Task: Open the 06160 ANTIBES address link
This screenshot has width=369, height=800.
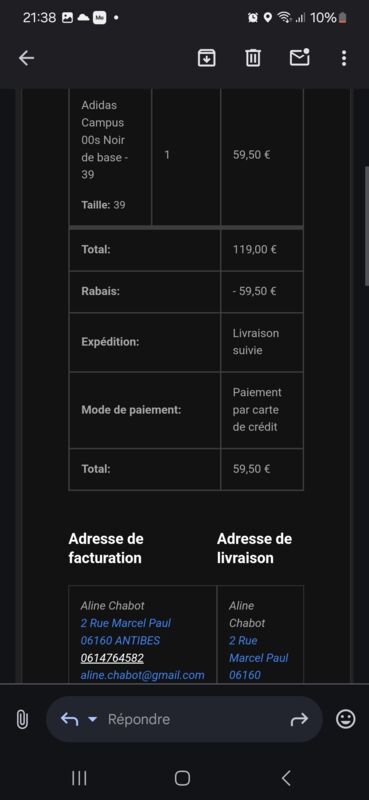Action: [x=120, y=640]
